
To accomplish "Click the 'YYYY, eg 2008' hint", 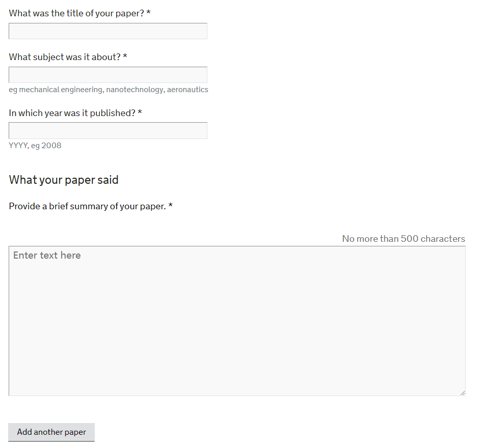I will tap(35, 146).
